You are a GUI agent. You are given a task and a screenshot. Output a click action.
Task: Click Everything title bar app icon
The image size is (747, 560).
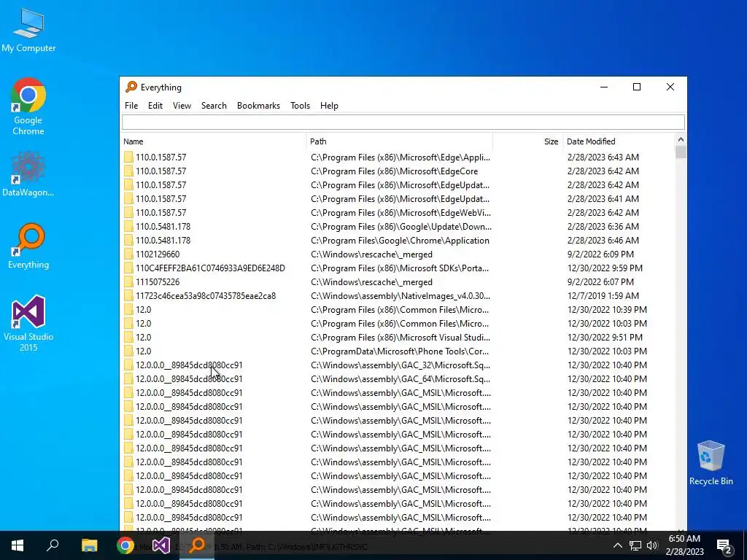tap(131, 87)
